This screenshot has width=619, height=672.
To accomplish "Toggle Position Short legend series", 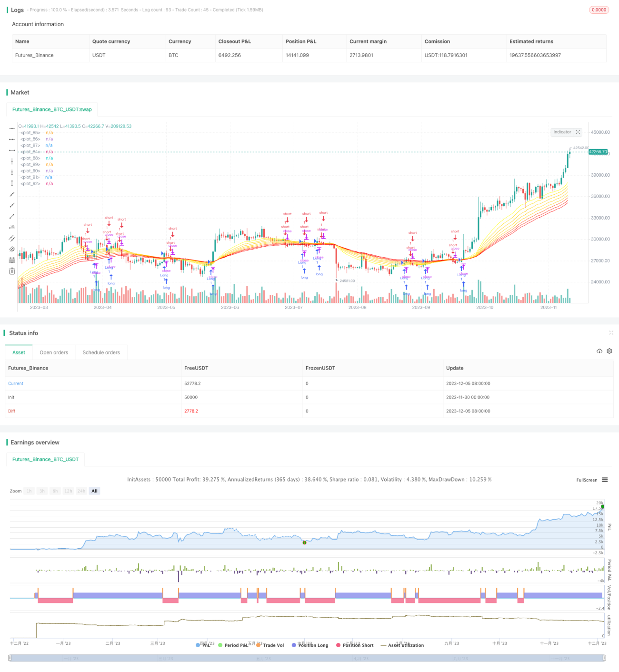I will pyautogui.click(x=355, y=645).
